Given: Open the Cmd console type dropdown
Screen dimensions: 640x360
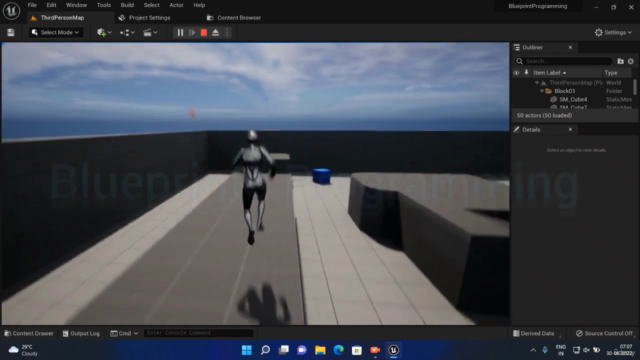Looking at the screenshot, I should tap(124, 333).
